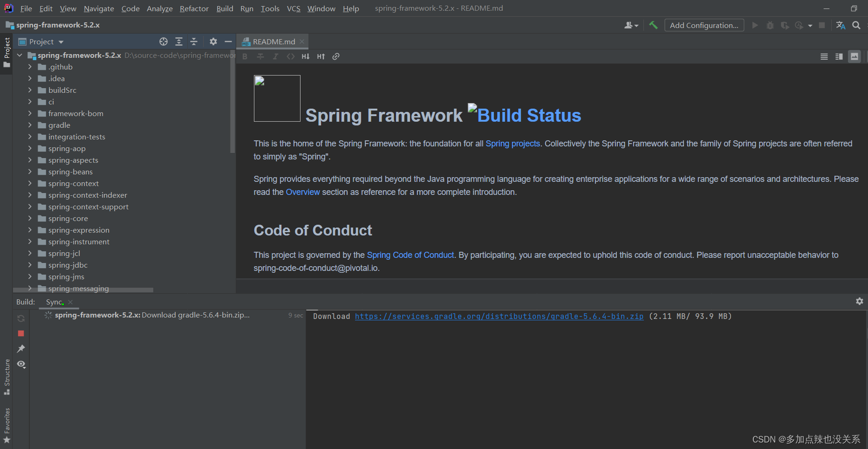Toggle the Structure side tool window
Screen dimensions: 868x449
coord(7,377)
